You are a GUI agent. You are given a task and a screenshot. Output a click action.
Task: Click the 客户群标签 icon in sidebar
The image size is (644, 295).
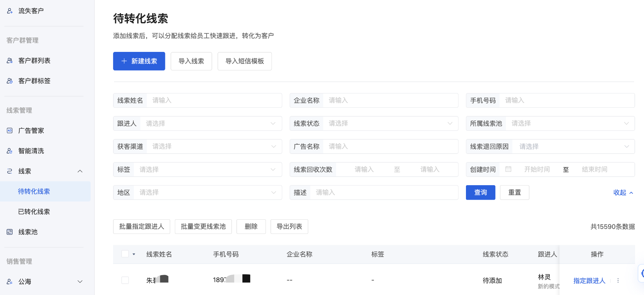click(10, 81)
